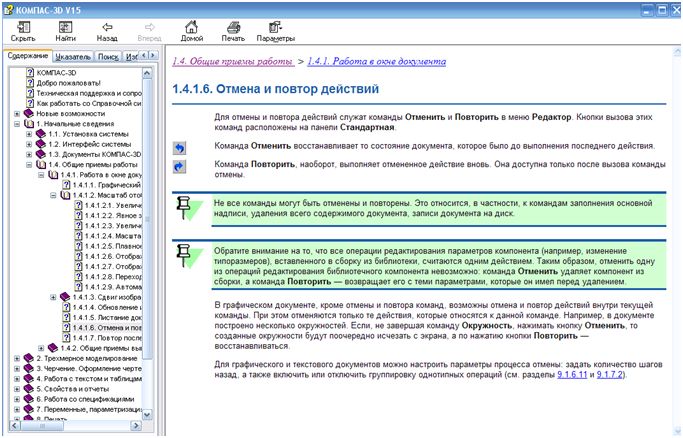Select topic 1.4.1.5. Листание документа

(107, 317)
